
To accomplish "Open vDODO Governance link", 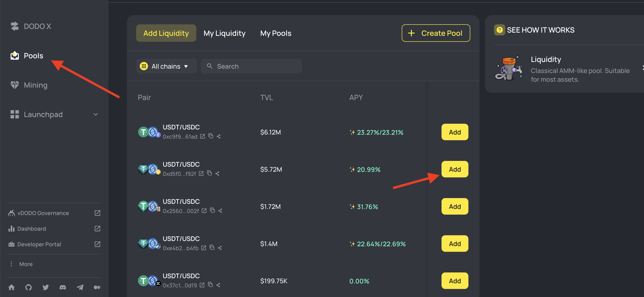I will click(x=54, y=213).
